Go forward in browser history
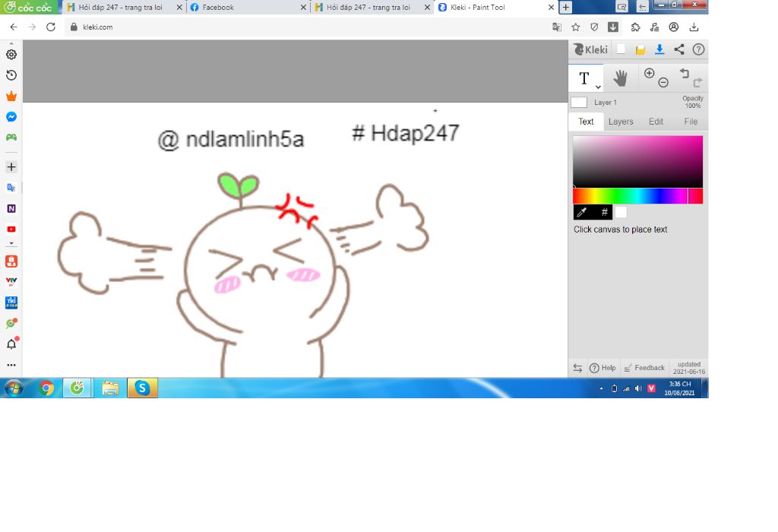This screenshot has height=532, width=778. (32, 27)
